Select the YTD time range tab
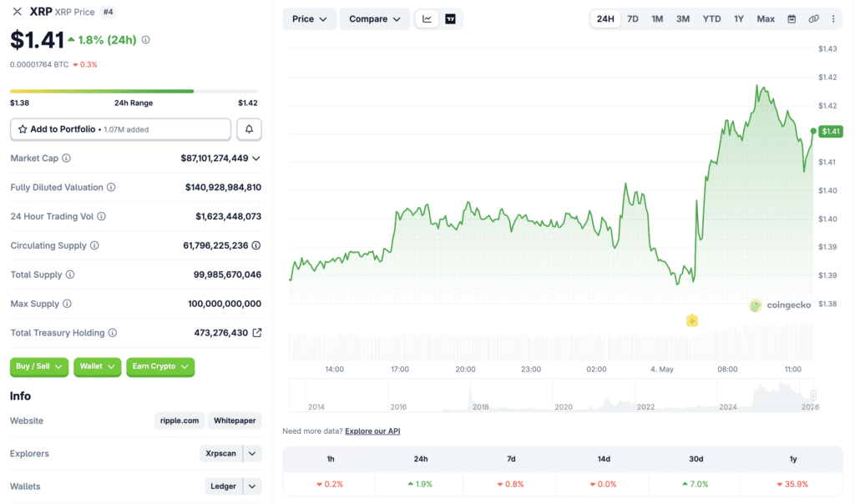This screenshot has height=504, width=855. click(x=711, y=19)
